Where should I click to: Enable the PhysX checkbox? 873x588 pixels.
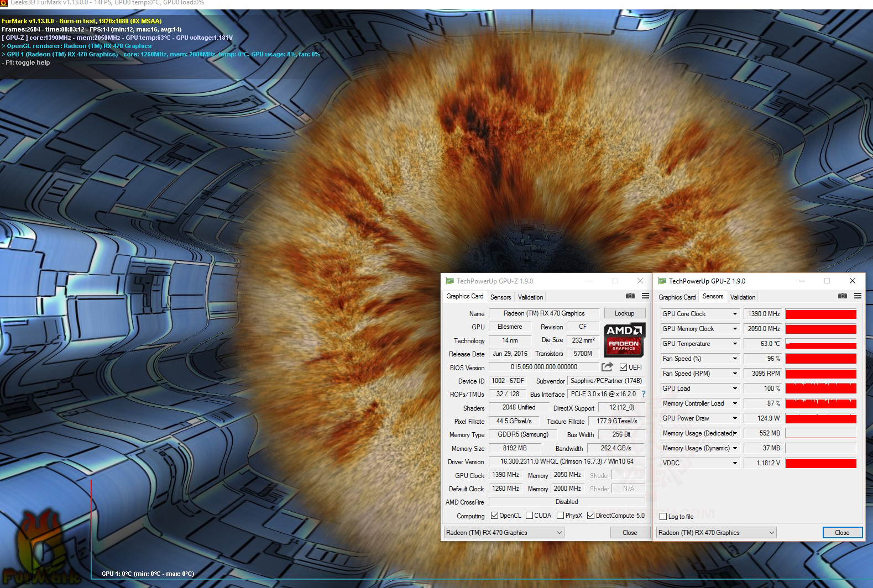[x=560, y=516]
